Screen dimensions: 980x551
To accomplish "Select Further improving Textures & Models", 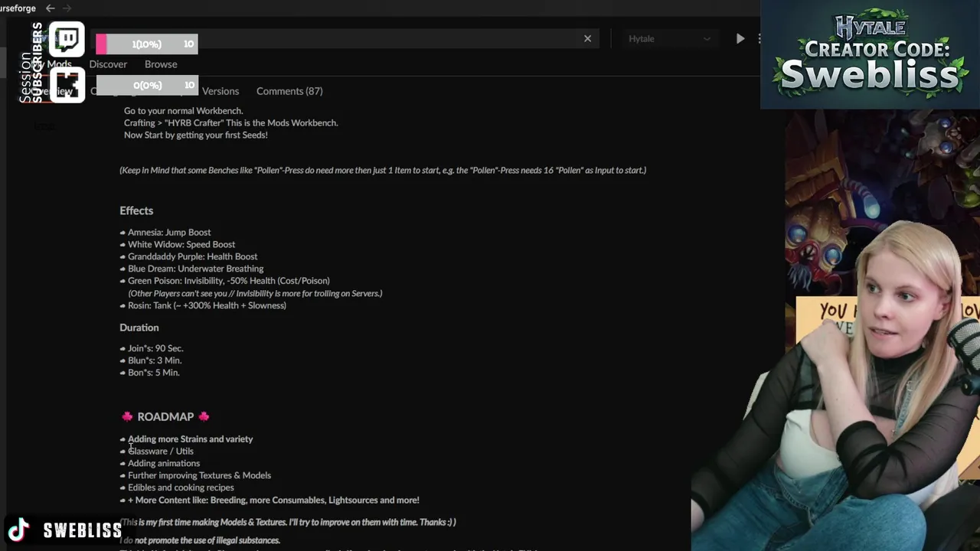I will tap(199, 475).
